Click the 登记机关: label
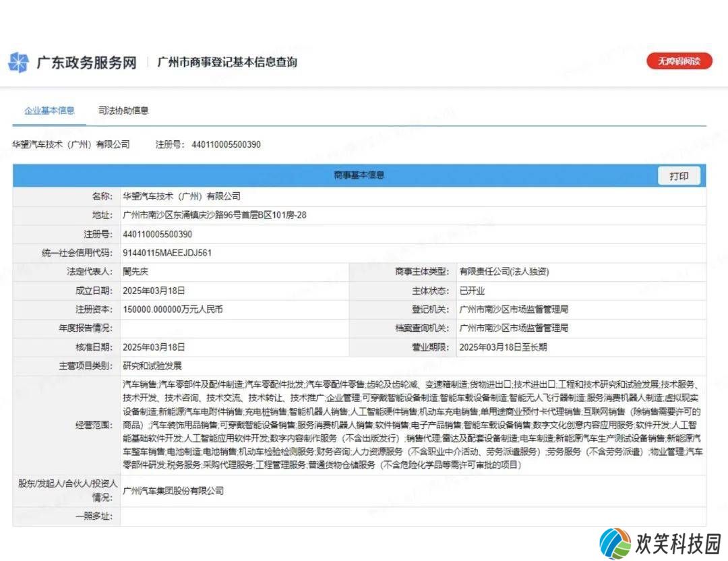This screenshot has height=561, width=728. coord(430,309)
